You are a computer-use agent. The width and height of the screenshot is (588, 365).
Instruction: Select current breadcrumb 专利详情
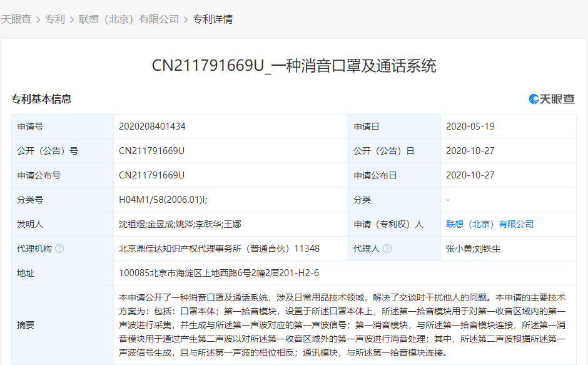pyautogui.click(x=213, y=19)
